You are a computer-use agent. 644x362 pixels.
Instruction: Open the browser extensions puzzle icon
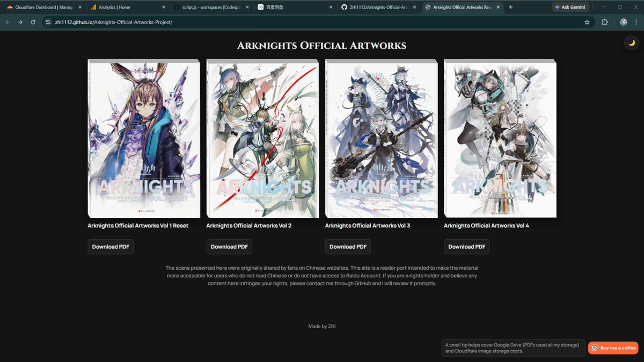tap(605, 22)
